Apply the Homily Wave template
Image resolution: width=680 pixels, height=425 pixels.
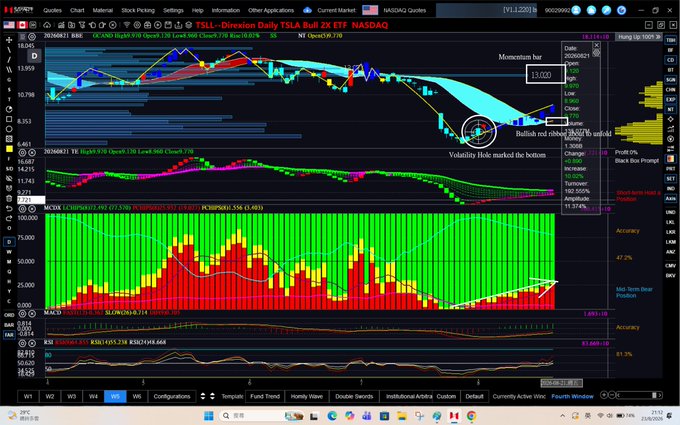pyautogui.click(x=307, y=396)
